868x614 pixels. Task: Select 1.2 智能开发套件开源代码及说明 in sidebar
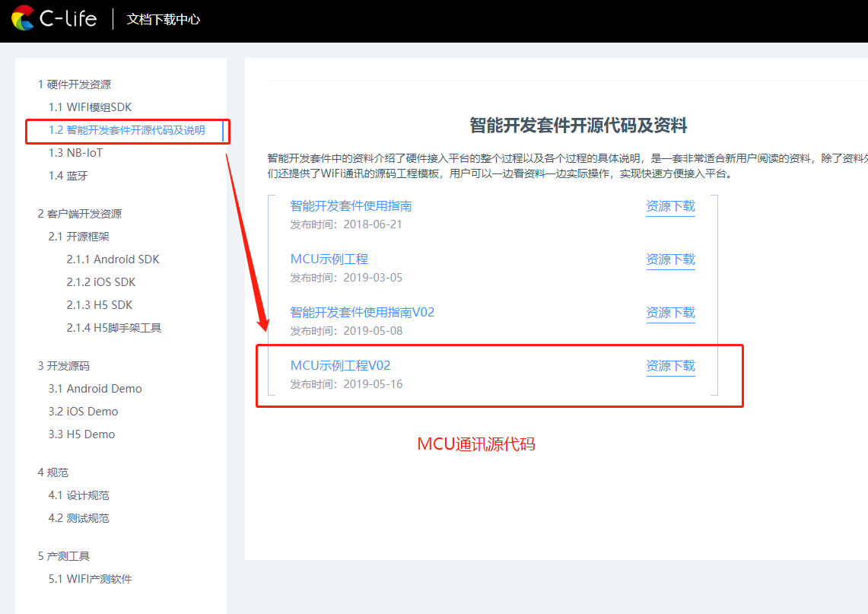pyautogui.click(x=127, y=130)
